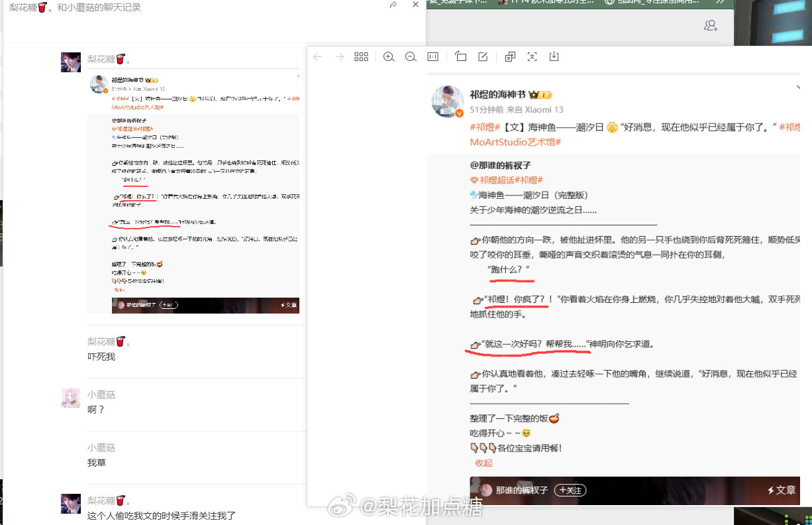Image resolution: width=812 pixels, height=525 pixels.
Task: Click the download image icon
Action: (554, 56)
